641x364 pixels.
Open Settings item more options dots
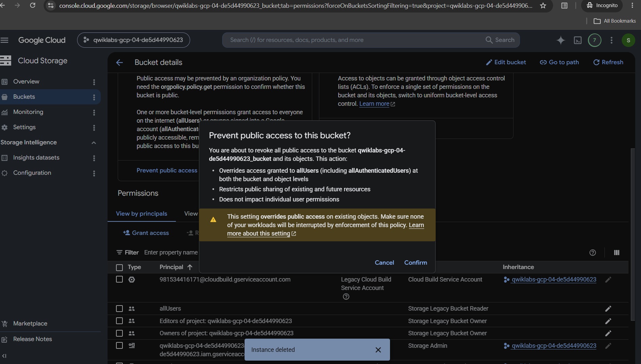tap(94, 127)
